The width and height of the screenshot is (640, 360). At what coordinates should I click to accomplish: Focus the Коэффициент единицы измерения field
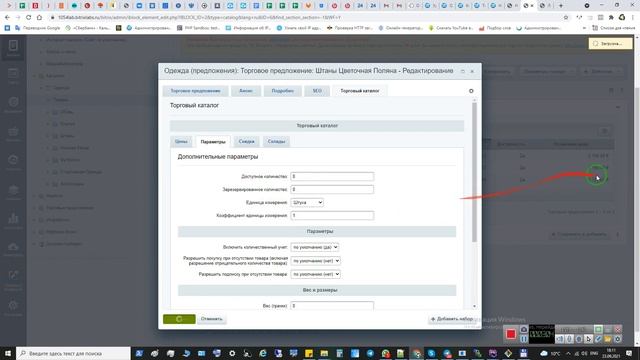332,215
